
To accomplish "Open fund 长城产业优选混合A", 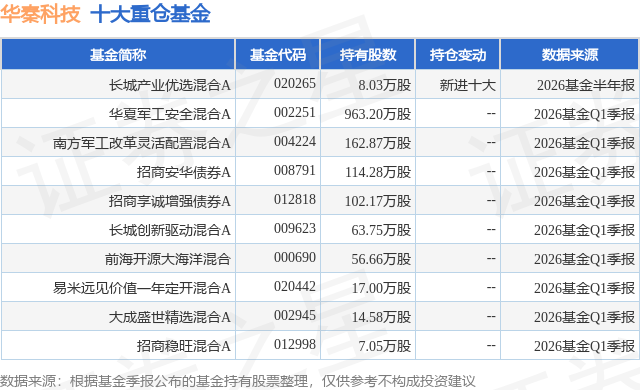I will tap(169, 85).
